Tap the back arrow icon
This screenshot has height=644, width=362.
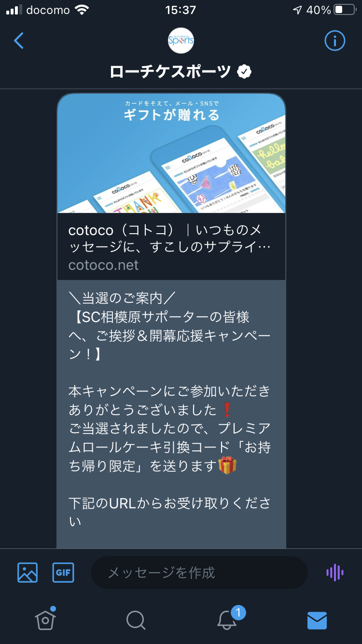[19, 41]
